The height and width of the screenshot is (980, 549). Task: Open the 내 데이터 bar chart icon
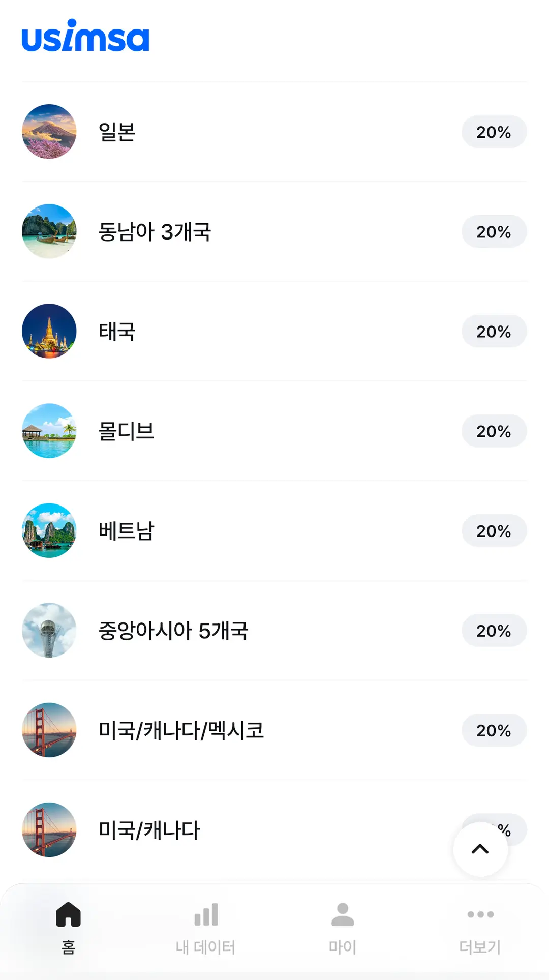pos(206,914)
